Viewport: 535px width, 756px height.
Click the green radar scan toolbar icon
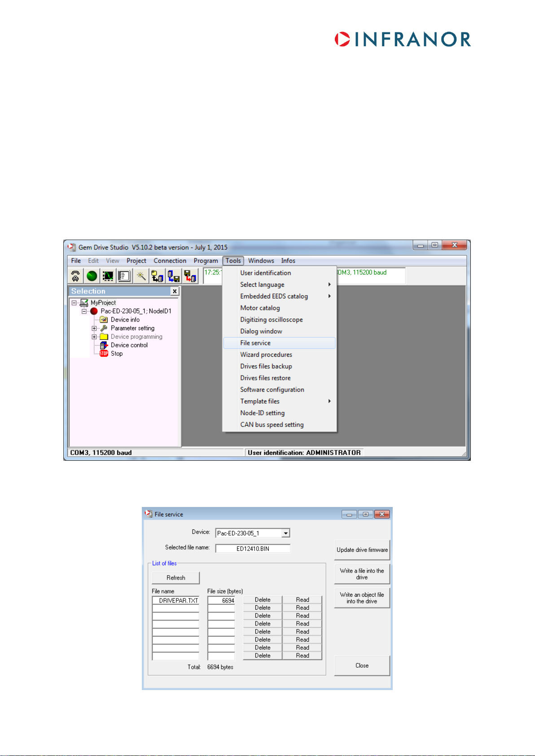click(x=92, y=276)
